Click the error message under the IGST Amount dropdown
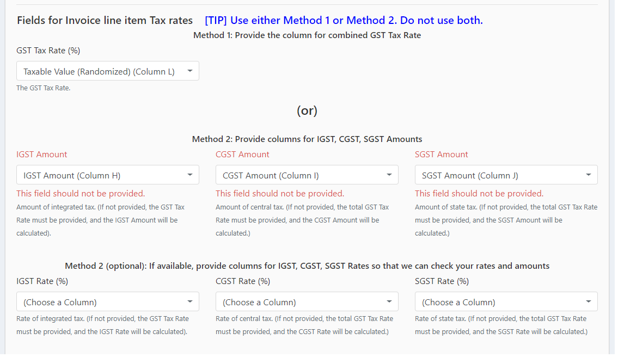The image size is (618, 364). [x=81, y=193]
